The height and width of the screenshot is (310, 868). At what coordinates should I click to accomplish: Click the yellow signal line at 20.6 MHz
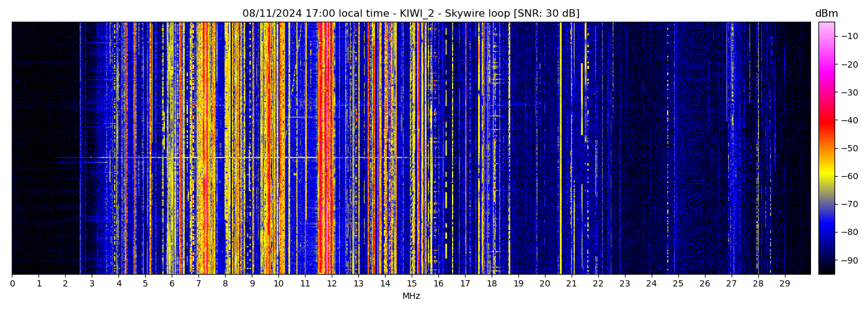pyautogui.click(x=560, y=149)
